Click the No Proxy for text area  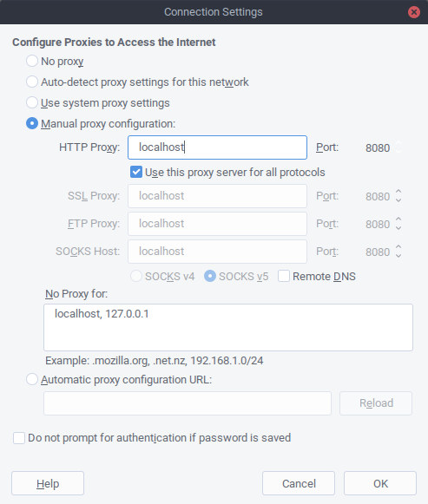click(x=228, y=327)
